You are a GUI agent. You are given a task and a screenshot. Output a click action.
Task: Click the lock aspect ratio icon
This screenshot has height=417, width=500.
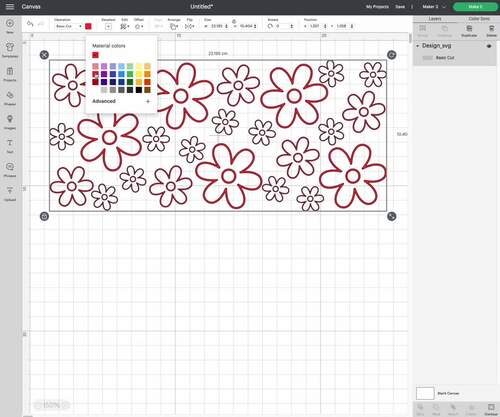tap(234, 21)
